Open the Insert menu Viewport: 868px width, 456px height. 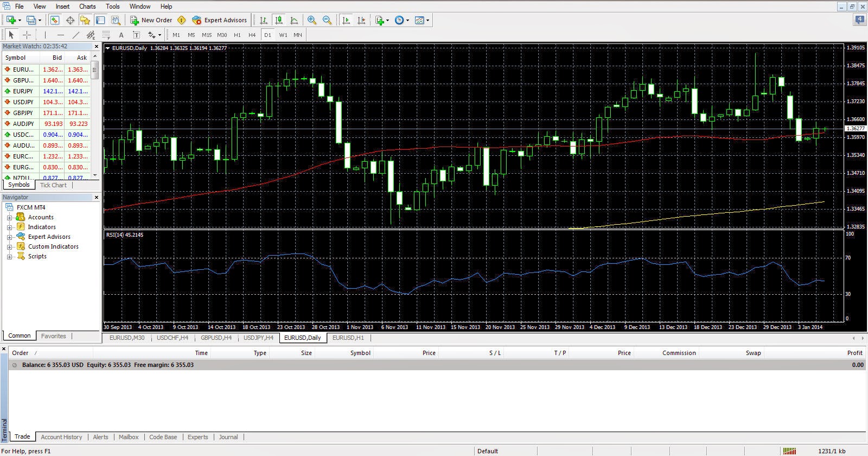tap(62, 7)
